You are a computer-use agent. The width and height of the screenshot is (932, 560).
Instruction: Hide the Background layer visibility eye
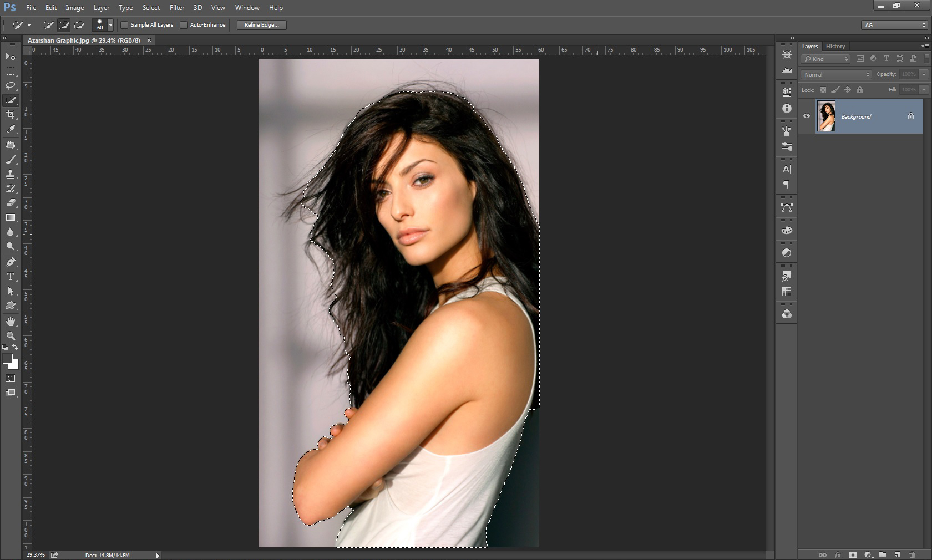coord(807,116)
